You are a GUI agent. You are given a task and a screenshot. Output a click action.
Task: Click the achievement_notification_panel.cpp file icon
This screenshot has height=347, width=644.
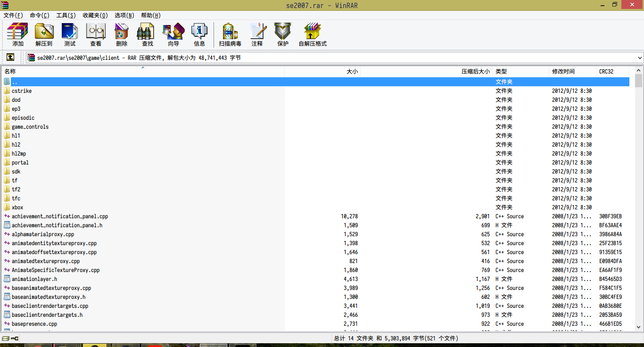click(7, 216)
